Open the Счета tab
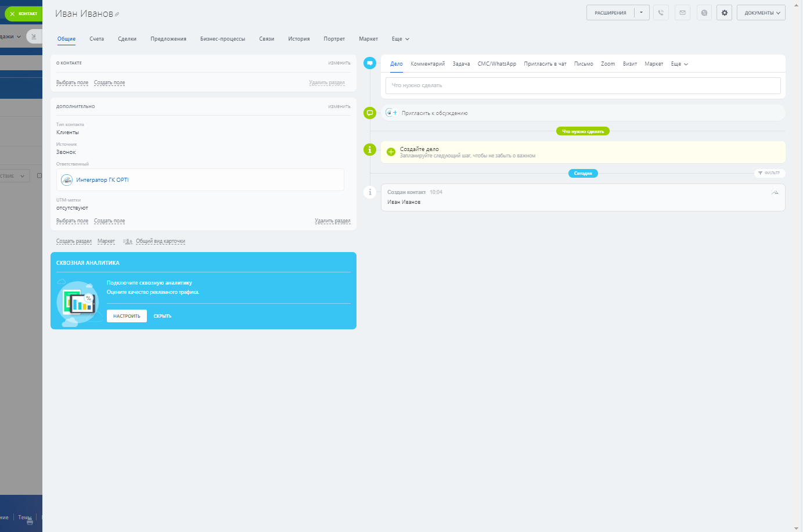 click(x=96, y=39)
